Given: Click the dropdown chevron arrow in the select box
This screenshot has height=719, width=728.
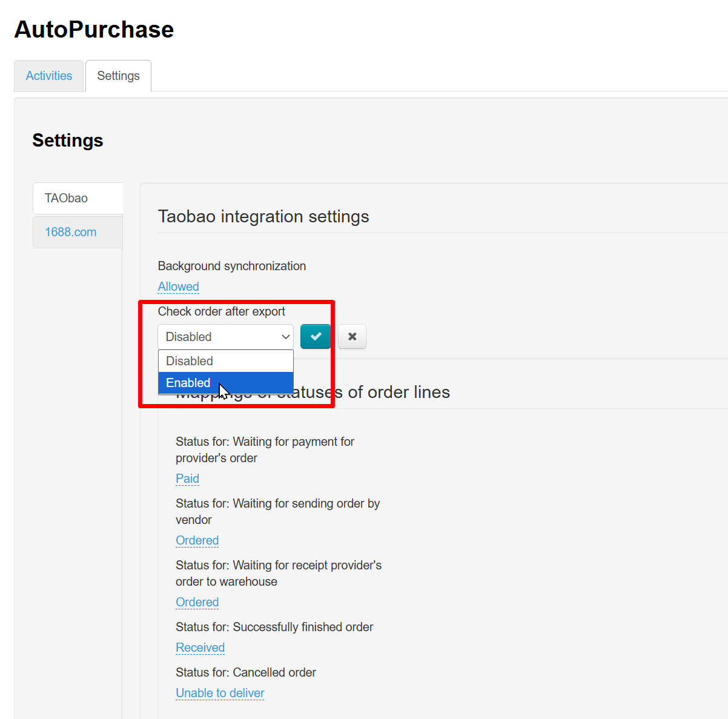Looking at the screenshot, I should click(x=285, y=337).
